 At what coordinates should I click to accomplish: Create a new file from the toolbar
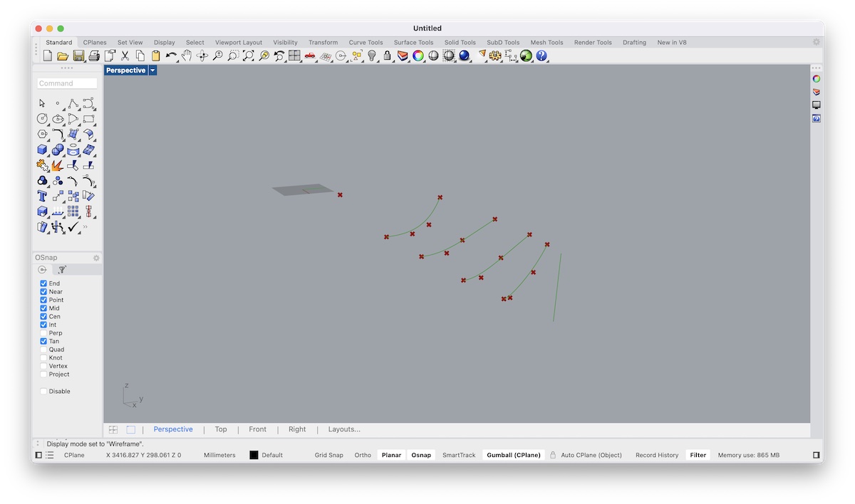coord(47,56)
